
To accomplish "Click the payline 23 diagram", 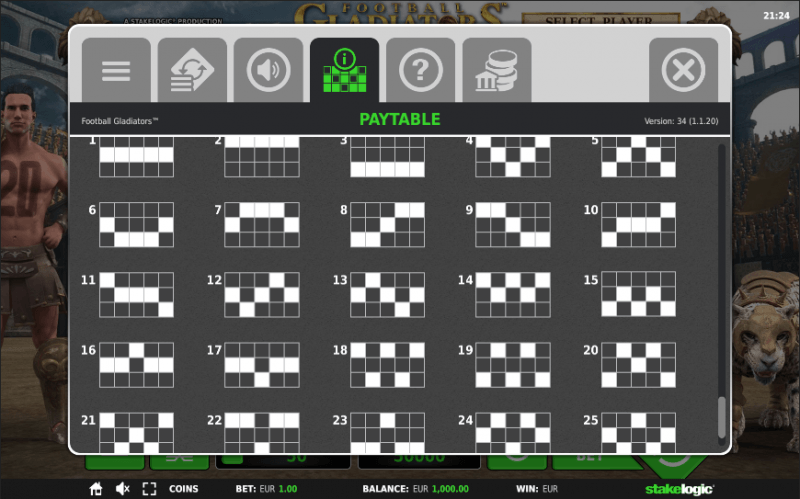I will coord(387,433).
